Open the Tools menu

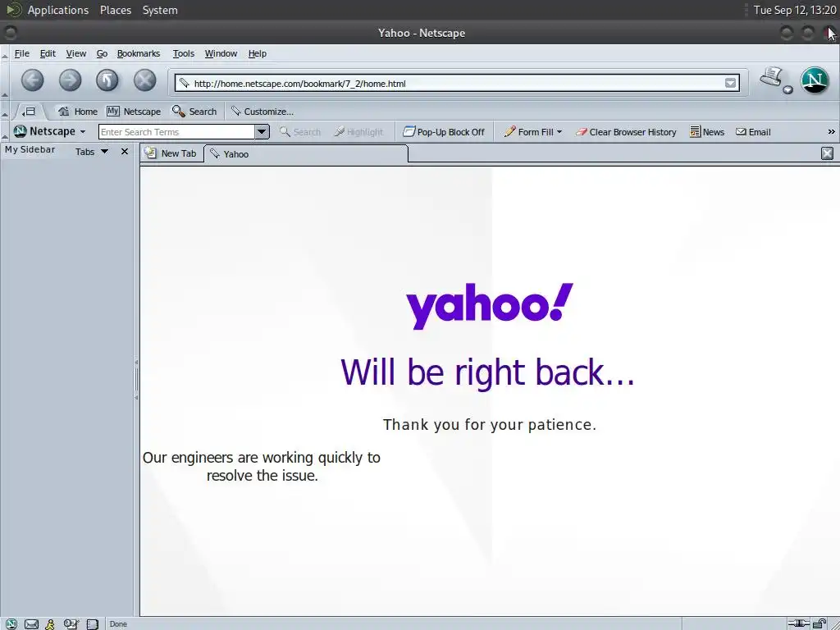coord(183,53)
